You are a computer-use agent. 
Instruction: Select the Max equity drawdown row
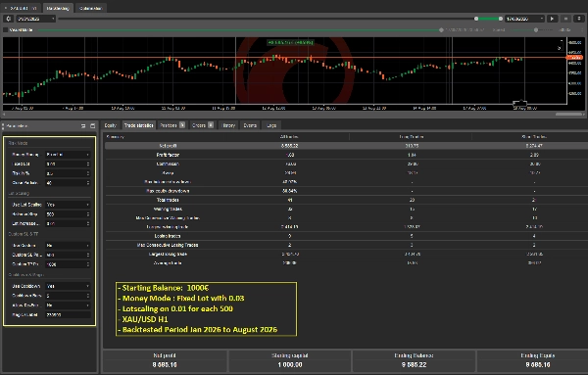click(346, 191)
